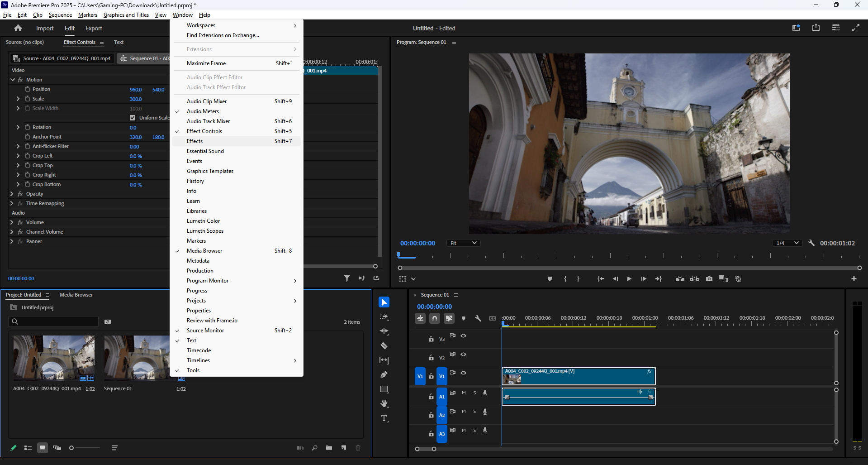This screenshot has width=868, height=465.
Task: Click the Export workspace button
Action: tap(94, 28)
